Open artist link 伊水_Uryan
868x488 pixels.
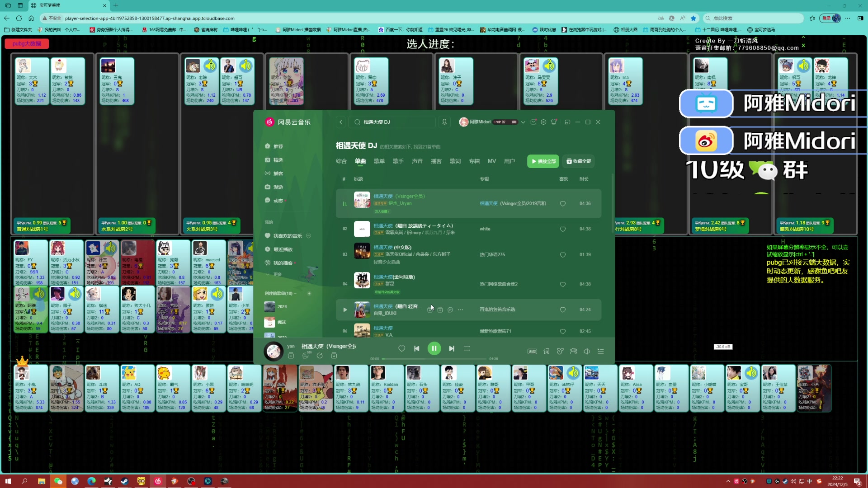click(400, 203)
